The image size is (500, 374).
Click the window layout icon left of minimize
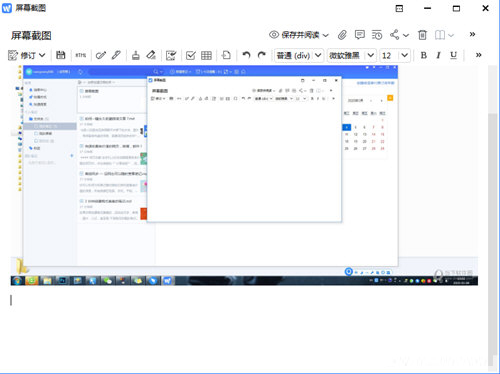(399, 9)
